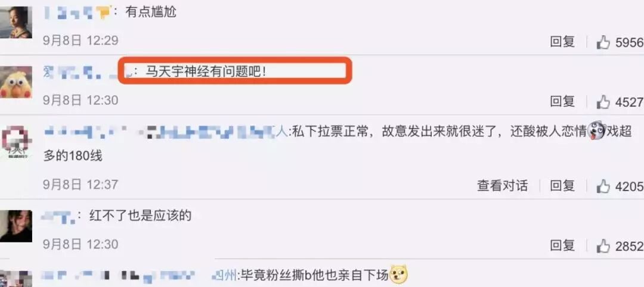
Task: Like the 红不了也是应该的 comment
Action: click(603, 246)
